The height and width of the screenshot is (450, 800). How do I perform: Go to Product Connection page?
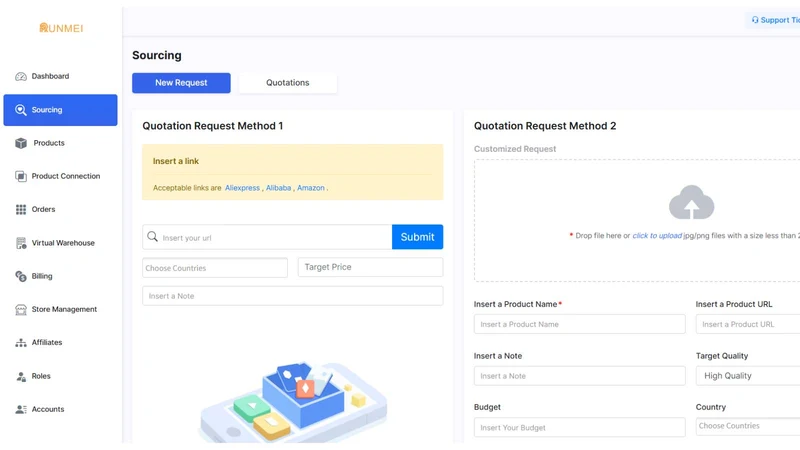(66, 176)
